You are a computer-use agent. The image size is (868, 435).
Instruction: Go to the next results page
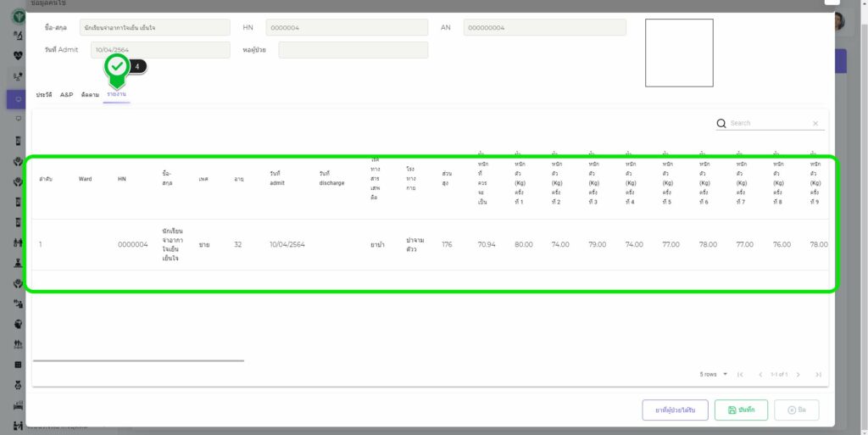pyautogui.click(x=798, y=374)
